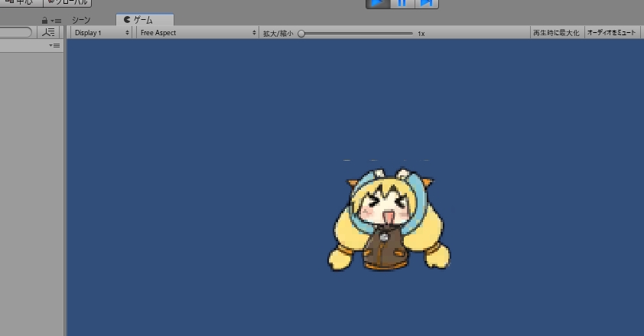Click the 拡大/縮小 scale slider track
Screen dimensions: 644x336
[x=356, y=34]
